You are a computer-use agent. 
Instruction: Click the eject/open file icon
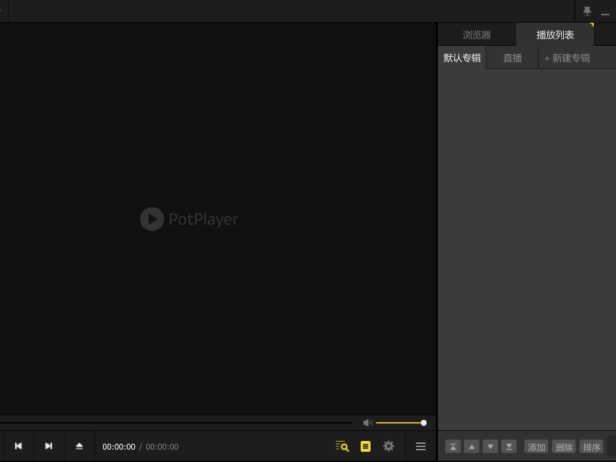pos(79,446)
